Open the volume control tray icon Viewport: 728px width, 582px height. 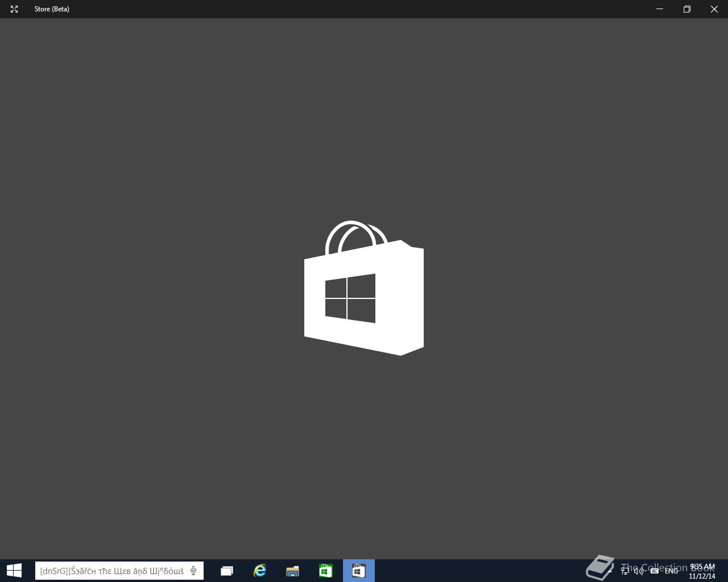639,571
